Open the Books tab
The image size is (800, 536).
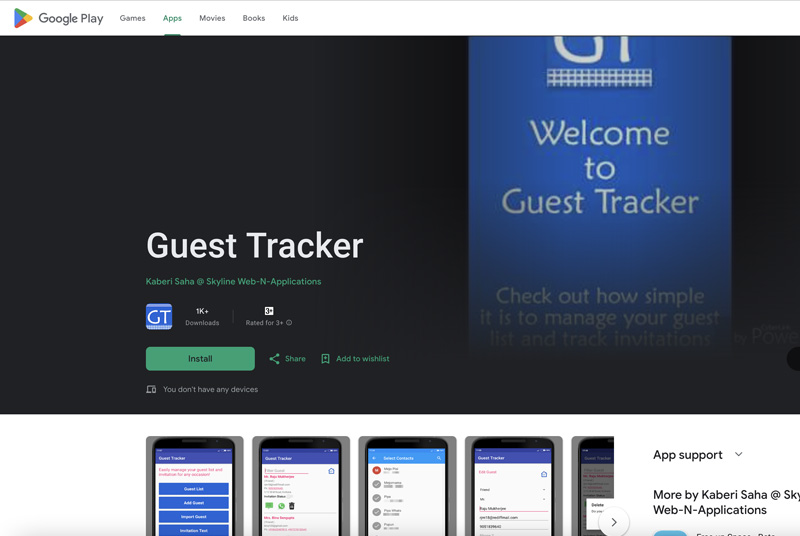[x=254, y=18]
